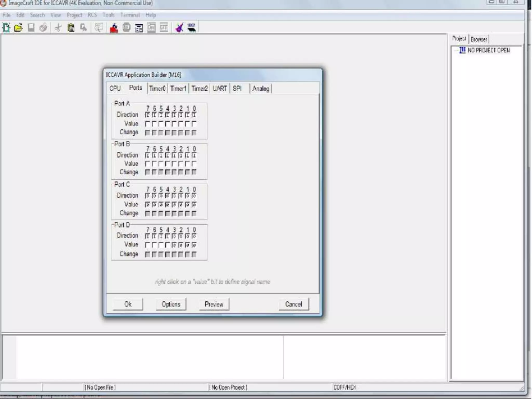The height and width of the screenshot is (399, 532).
Task: Select the NO PROJECT OPEN tree item
Action: [x=489, y=50]
